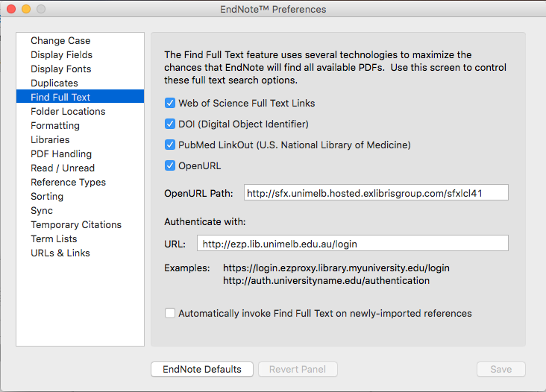Select Display Fields in sidebar
Viewport: 546px width, 392px height.
62,55
